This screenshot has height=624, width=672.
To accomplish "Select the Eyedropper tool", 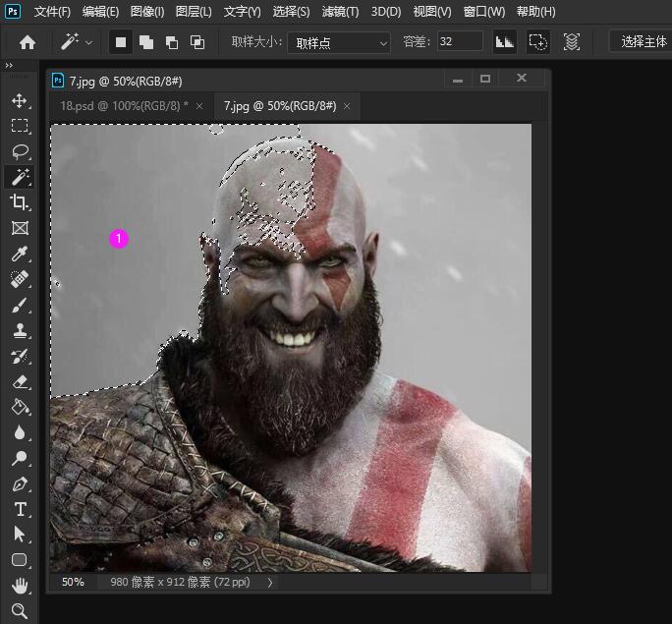I will pos(20,254).
